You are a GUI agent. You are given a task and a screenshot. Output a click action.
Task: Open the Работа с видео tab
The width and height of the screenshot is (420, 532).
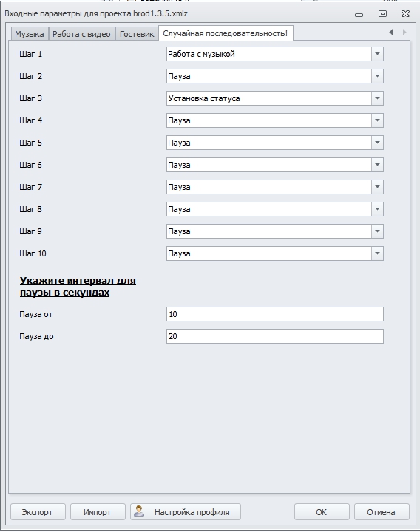(81, 34)
